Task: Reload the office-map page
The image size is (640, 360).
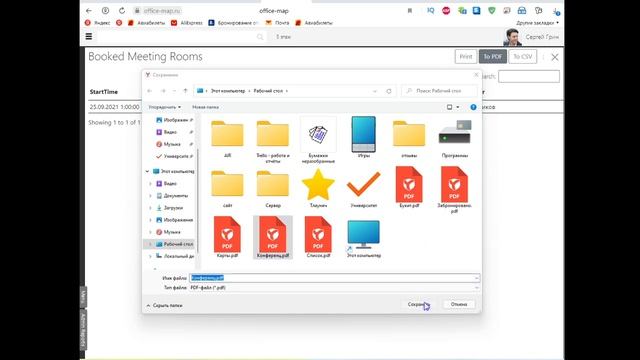Action: point(122,11)
